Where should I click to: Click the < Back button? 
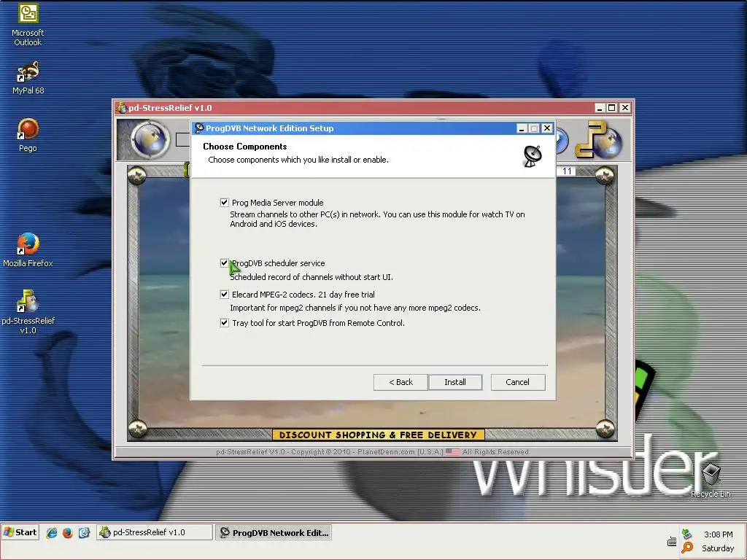400,382
